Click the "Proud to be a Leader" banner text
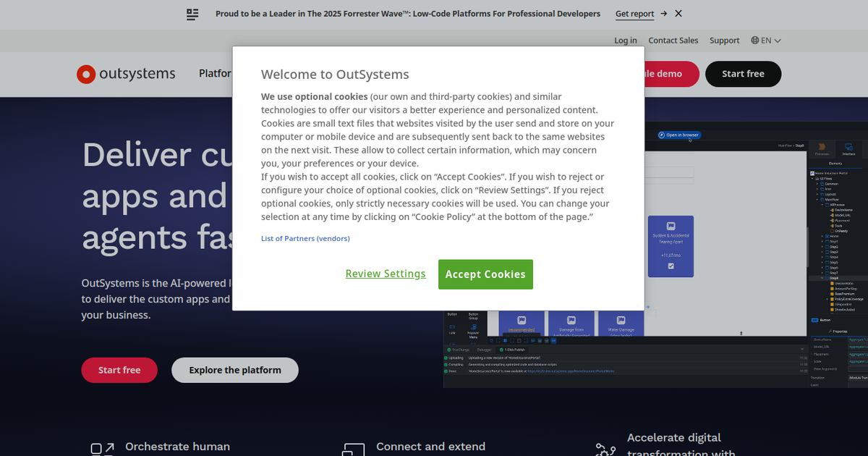The width and height of the screenshot is (868, 456). coord(408,14)
